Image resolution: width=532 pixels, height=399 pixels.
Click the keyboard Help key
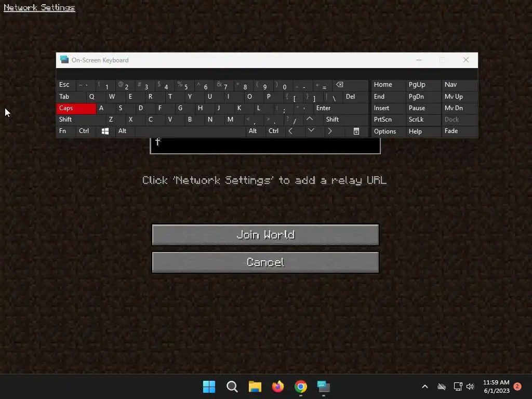[423, 131]
